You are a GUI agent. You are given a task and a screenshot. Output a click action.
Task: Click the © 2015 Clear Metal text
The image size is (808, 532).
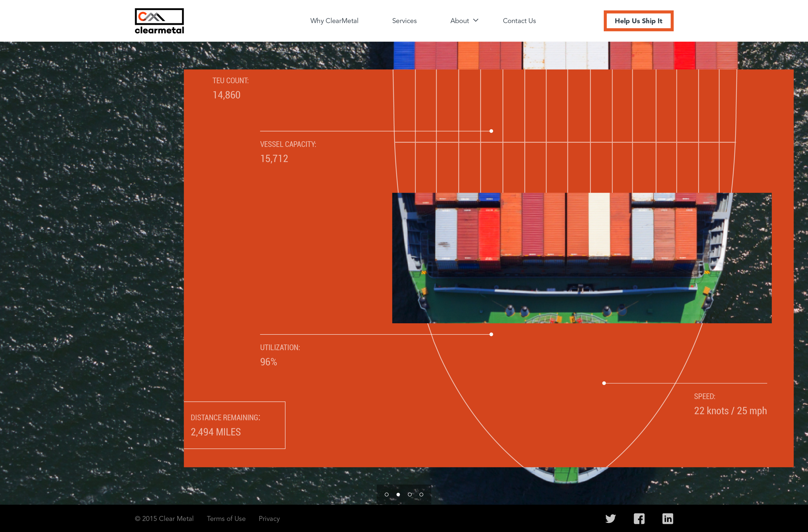[164, 518]
